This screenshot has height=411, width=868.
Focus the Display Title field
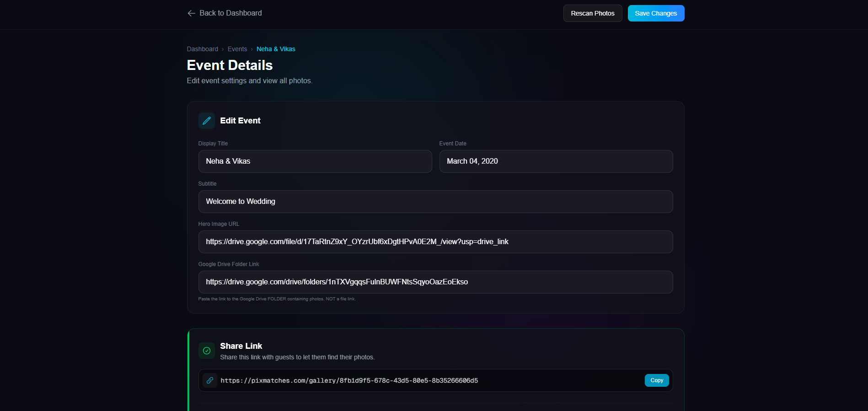pos(315,161)
